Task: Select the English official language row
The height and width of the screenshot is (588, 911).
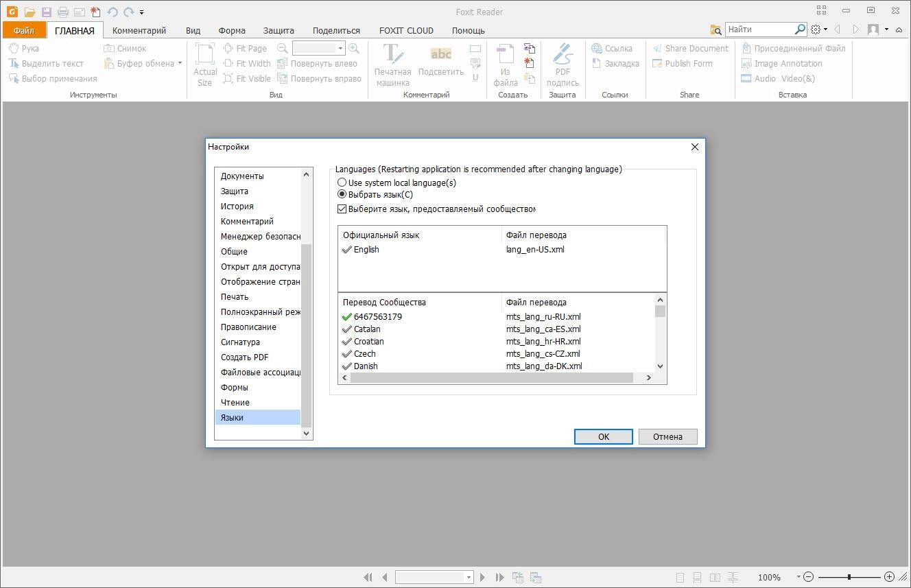Action: click(502, 250)
